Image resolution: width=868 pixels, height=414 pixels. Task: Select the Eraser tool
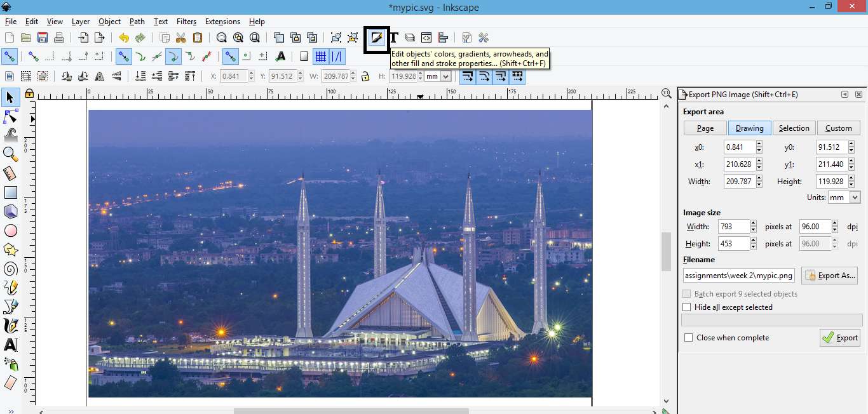10,383
